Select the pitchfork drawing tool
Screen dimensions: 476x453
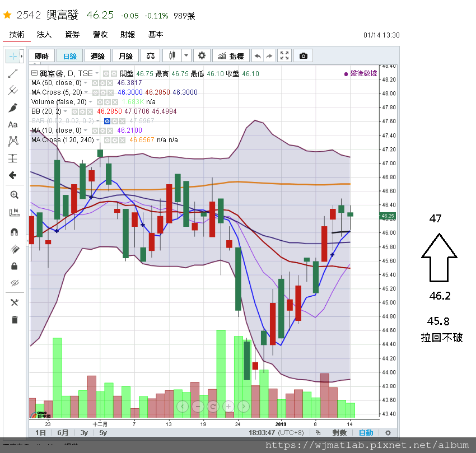(13, 90)
